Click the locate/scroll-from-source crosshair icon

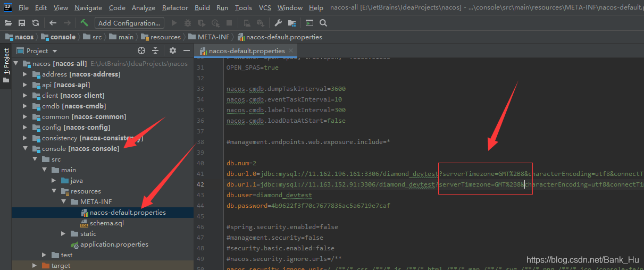(141, 50)
